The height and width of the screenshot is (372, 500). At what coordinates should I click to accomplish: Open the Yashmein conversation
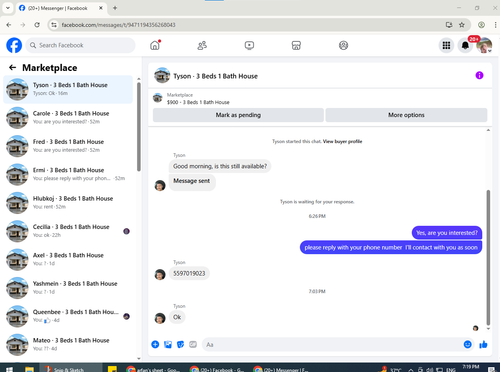(68, 287)
